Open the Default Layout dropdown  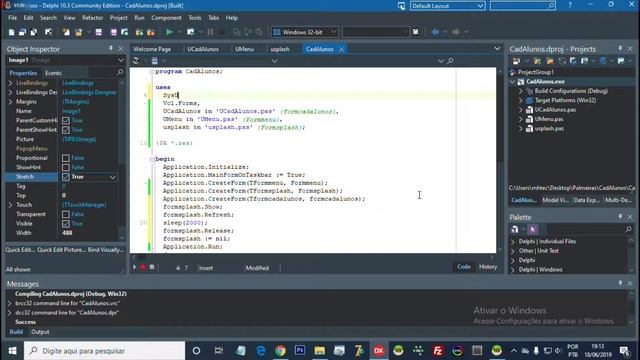click(x=480, y=6)
